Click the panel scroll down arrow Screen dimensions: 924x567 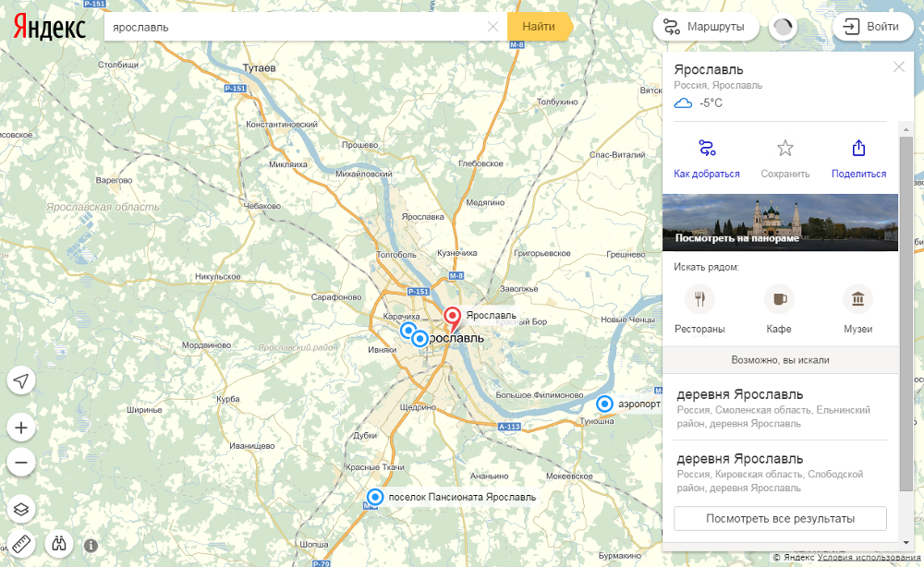tap(906, 542)
